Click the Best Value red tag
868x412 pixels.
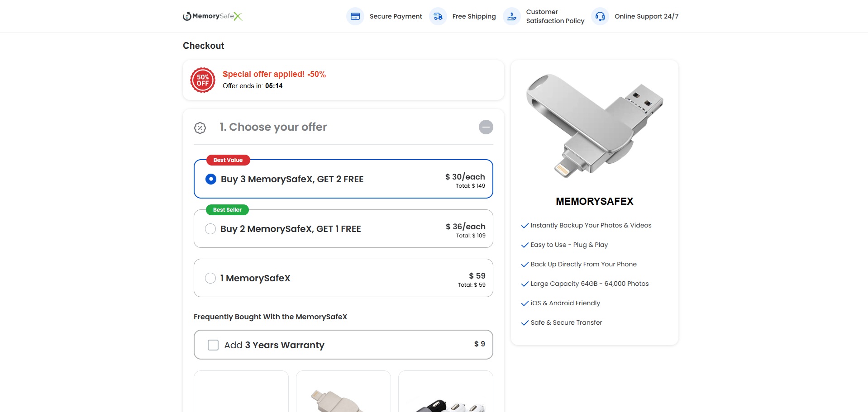tap(228, 160)
